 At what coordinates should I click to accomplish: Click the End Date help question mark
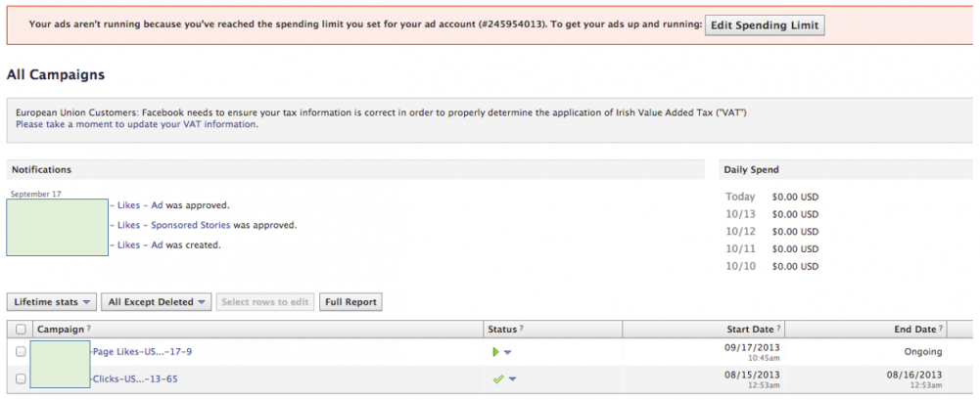point(941,330)
